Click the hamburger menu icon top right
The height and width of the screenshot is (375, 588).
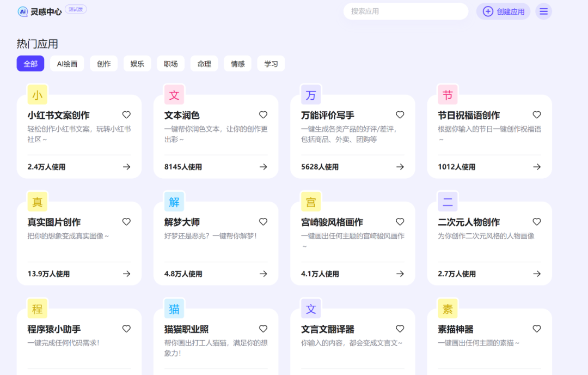tap(543, 11)
